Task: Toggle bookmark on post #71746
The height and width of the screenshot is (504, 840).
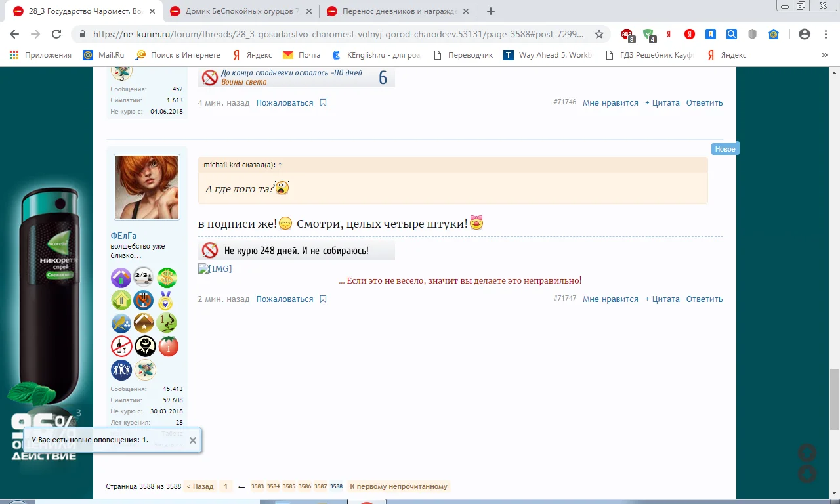Action: tap(323, 103)
